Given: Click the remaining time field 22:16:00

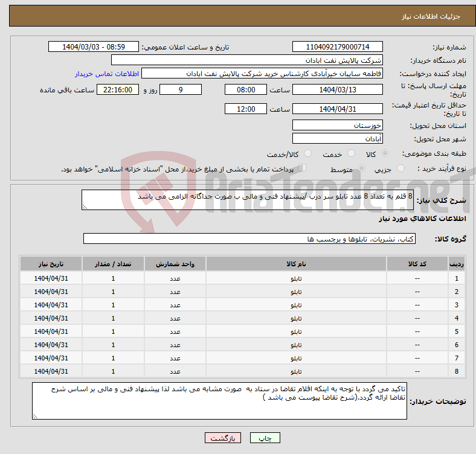Looking at the screenshot, I should pos(118,89).
